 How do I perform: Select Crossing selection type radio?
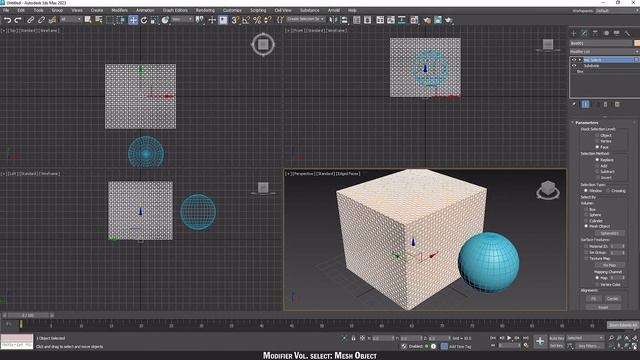(x=608, y=191)
